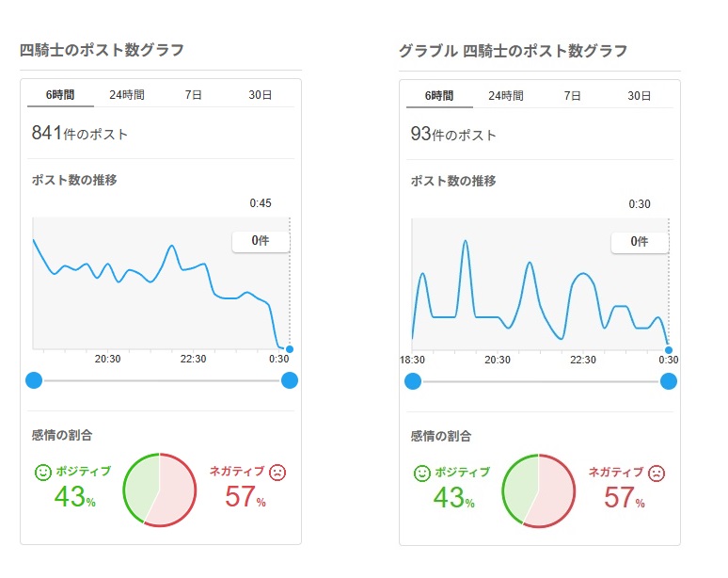The width and height of the screenshot is (728, 578).
Task: Open the 7日 tab in グラブル panel
Action: (572, 96)
